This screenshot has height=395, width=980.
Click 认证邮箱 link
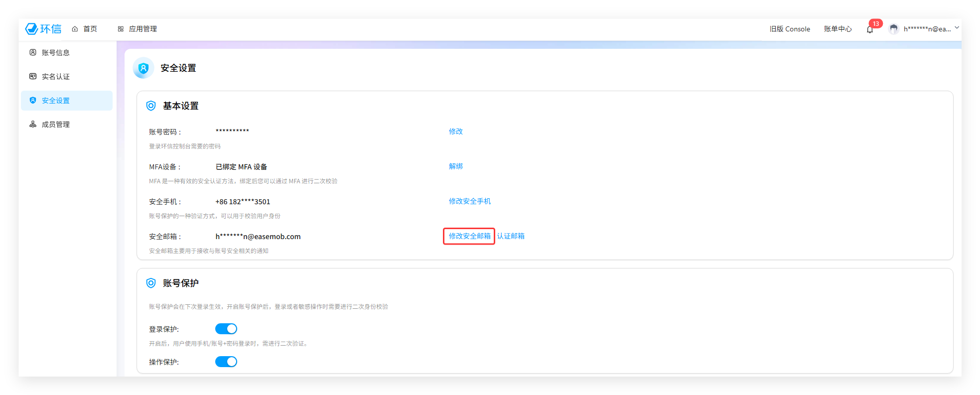pyautogui.click(x=511, y=236)
